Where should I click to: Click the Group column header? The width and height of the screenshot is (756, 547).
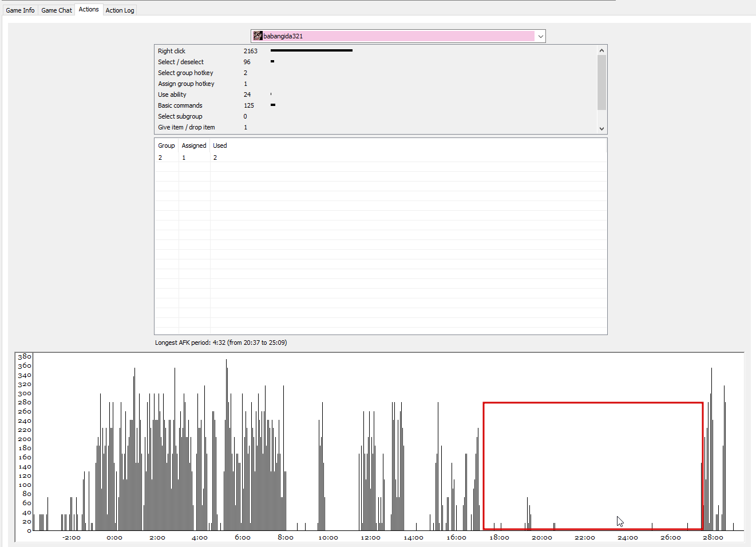tap(167, 145)
